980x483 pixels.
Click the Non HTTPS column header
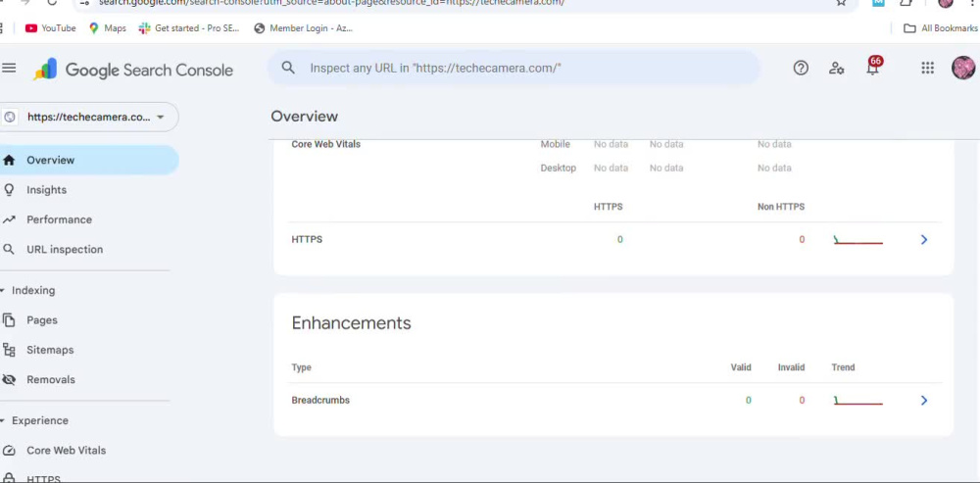pyautogui.click(x=781, y=207)
